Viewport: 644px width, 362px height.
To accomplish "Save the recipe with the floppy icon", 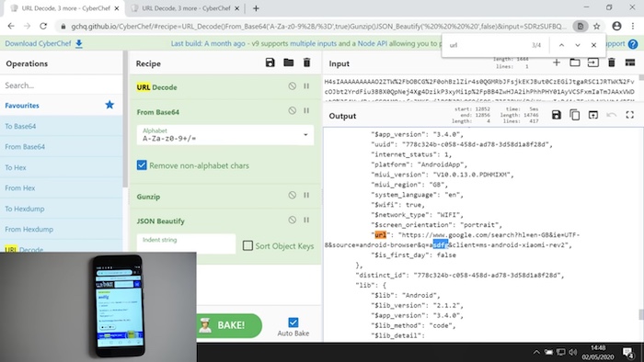I will [x=270, y=62].
